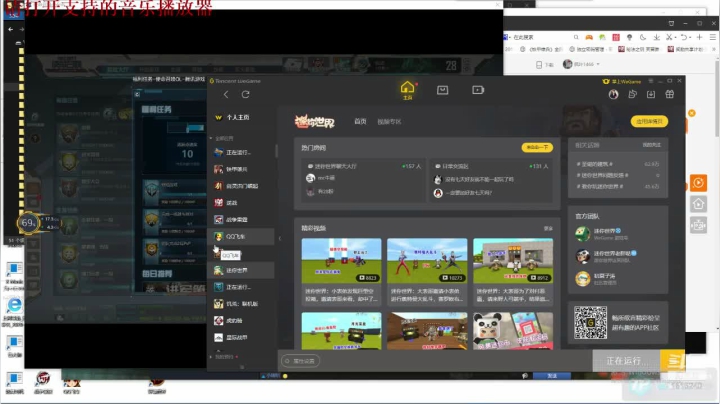
Task: Play the video thumbnail with 8912 views
Action: tap(513, 260)
